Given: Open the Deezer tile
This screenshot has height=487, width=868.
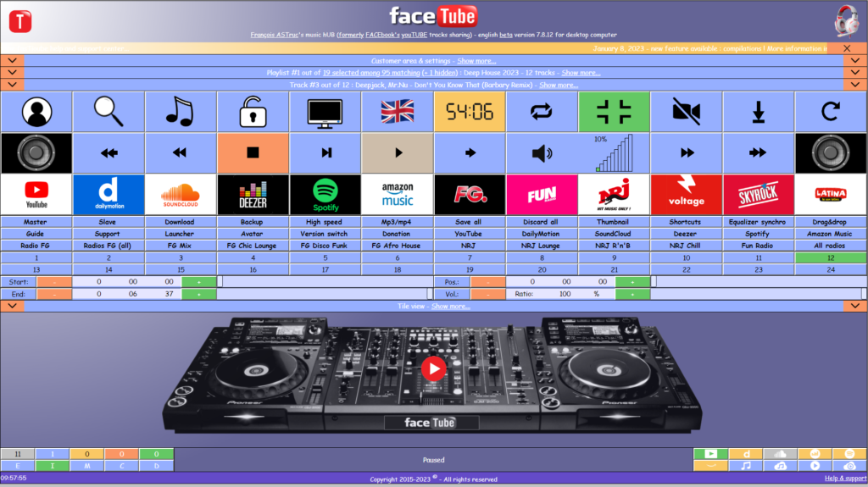Looking at the screenshot, I should click(253, 195).
